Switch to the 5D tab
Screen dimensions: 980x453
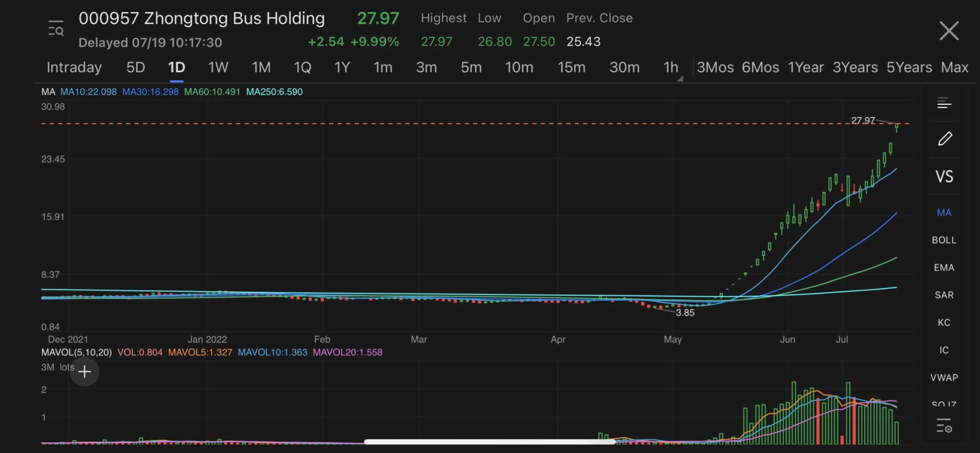135,67
